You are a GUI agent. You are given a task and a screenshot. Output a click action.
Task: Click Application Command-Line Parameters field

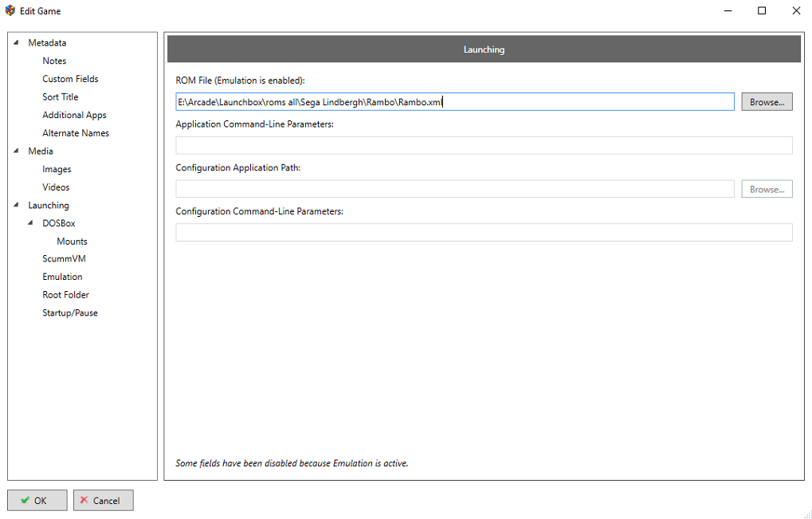click(x=484, y=146)
